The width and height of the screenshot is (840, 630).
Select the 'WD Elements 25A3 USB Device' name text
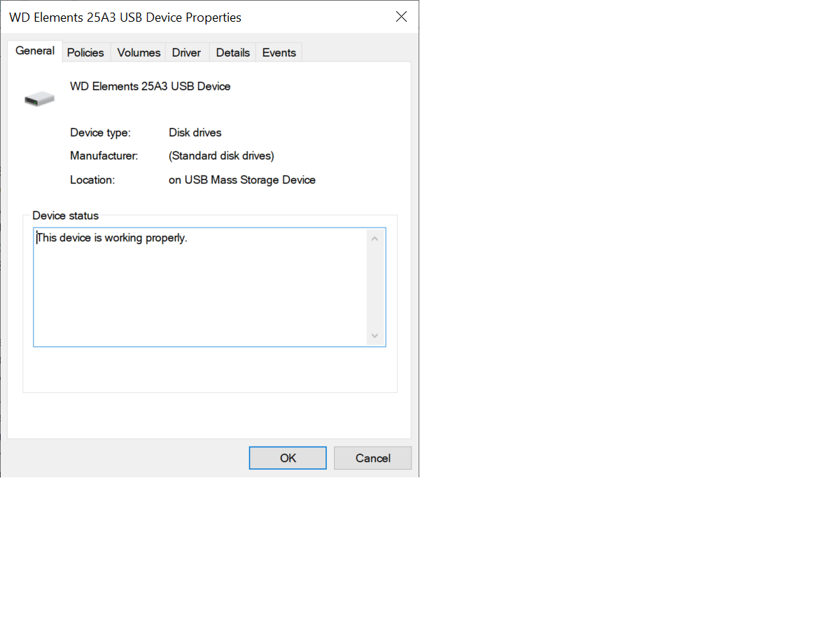click(x=150, y=86)
